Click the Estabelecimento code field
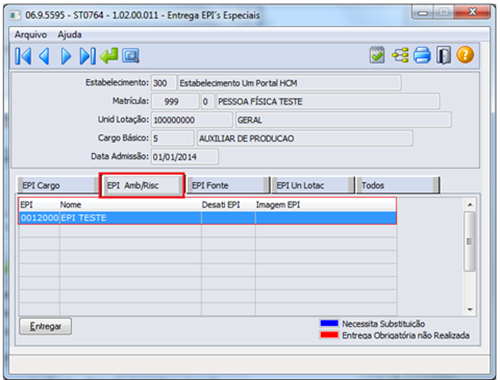500x380 pixels. (163, 83)
